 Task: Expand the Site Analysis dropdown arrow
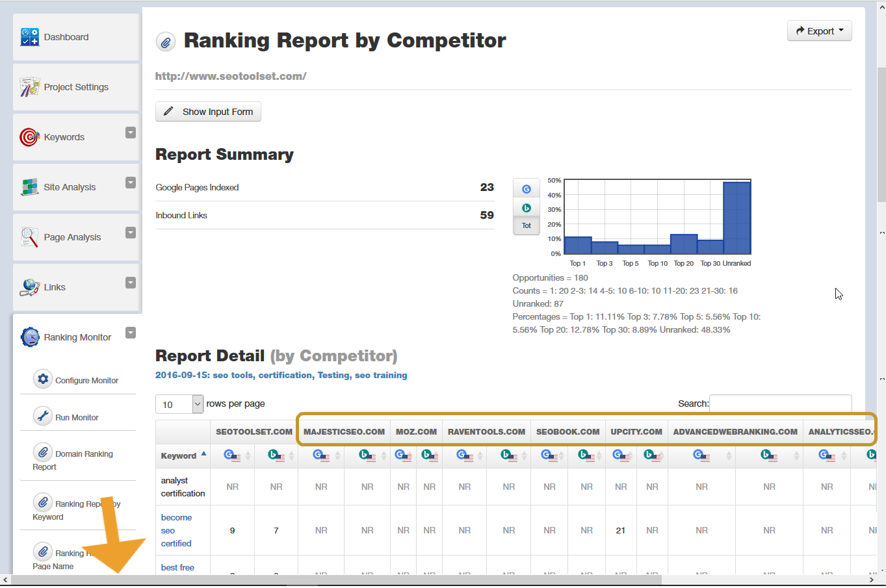click(131, 183)
